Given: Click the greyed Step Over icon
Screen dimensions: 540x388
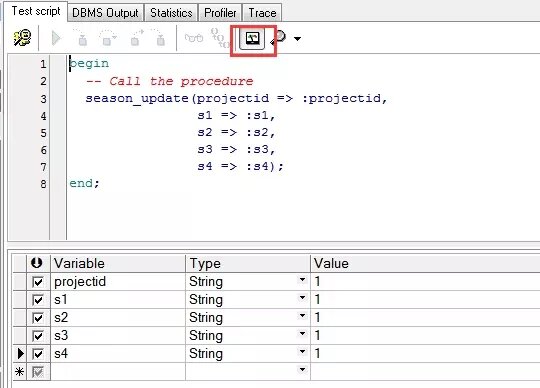Looking at the screenshot, I should [108, 38].
